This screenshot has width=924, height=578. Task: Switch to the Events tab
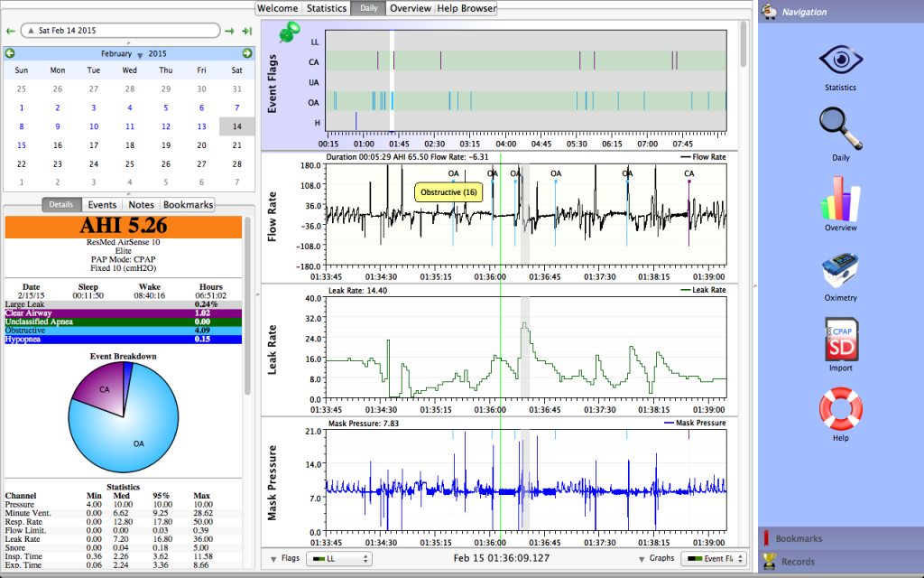coord(102,205)
